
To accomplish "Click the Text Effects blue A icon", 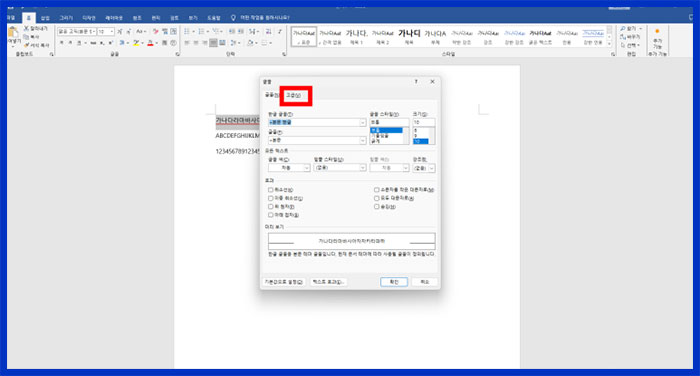I will pyautogui.click(x=121, y=43).
